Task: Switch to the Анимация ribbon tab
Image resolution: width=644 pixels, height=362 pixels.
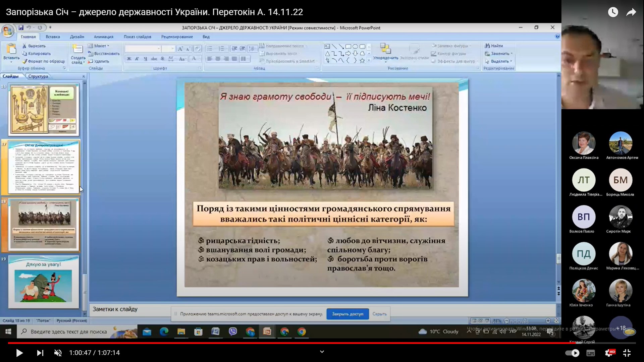Action: click(x=103, y=37)
